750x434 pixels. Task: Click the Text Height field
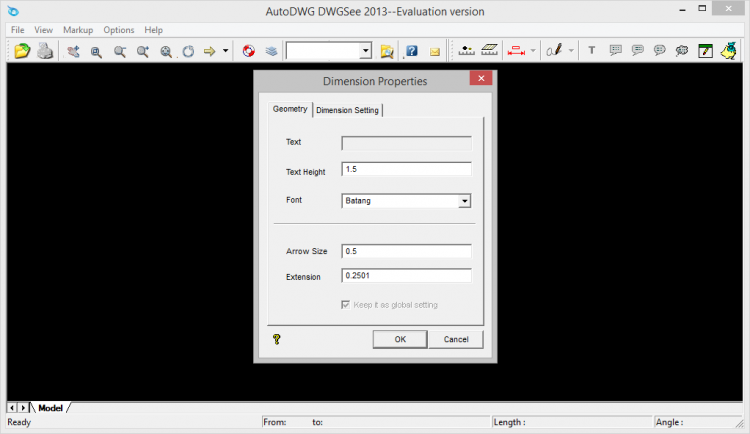[406, 169]
